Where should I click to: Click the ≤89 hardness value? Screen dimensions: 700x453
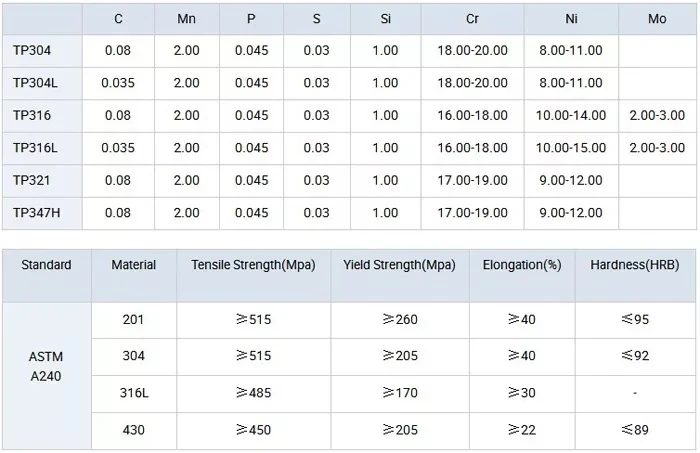click(635, 430)
